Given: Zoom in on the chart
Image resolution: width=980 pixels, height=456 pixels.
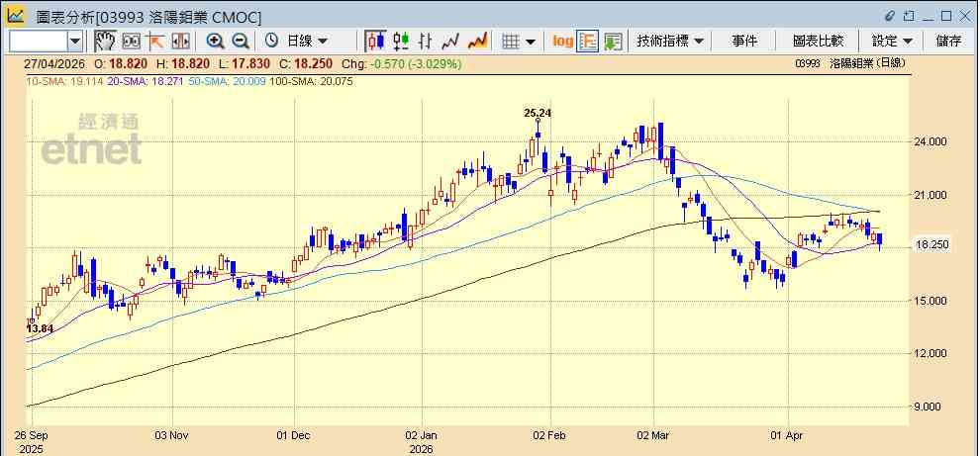Looking at the screenshot, I should (216, 42).
